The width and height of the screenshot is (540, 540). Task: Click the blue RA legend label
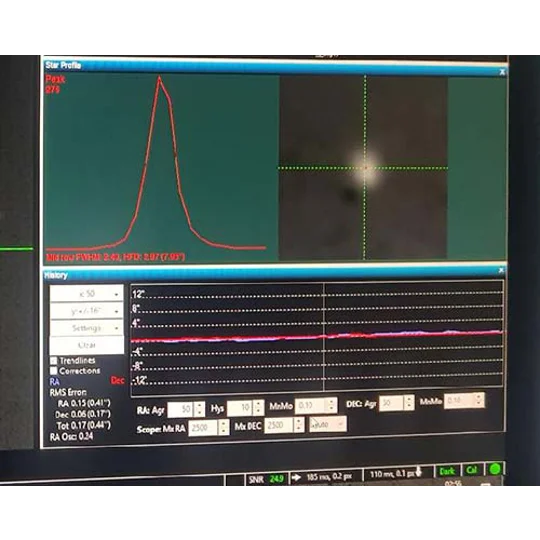pos(54,382)
